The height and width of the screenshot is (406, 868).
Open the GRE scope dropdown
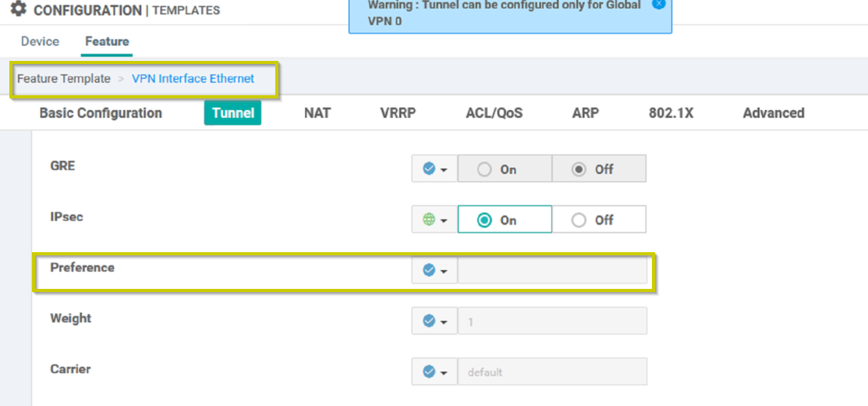[434, 169]
